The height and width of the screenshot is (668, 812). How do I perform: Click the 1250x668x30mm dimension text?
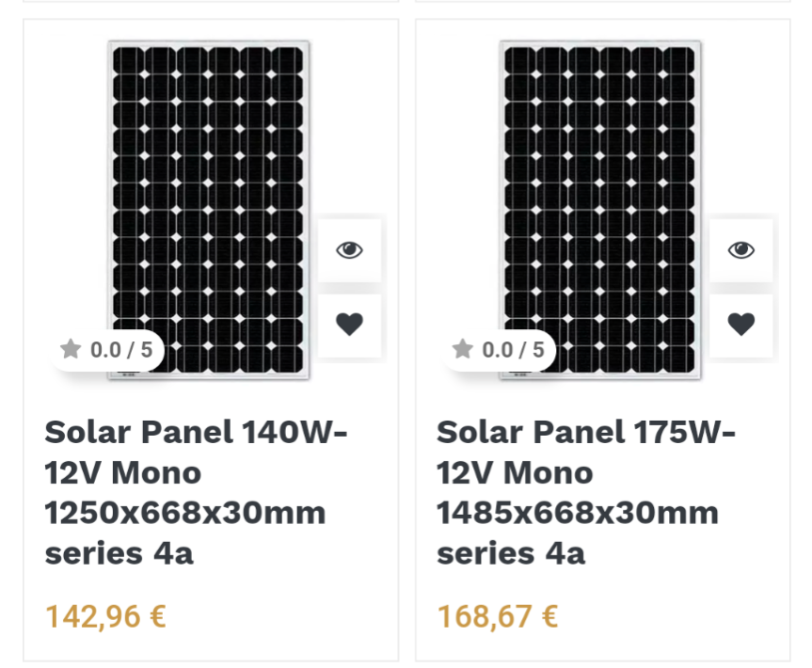click(x=184, y=513)
